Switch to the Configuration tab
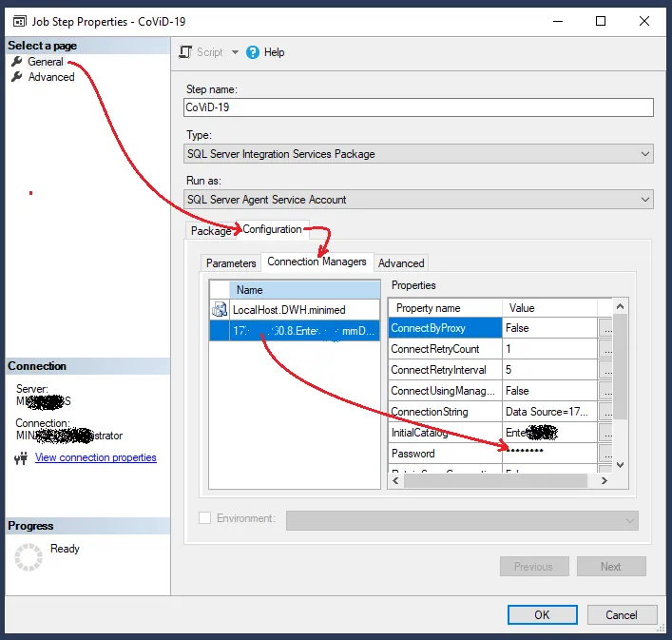Viewport: 672px width, 640px height. [x=272, y=229]
